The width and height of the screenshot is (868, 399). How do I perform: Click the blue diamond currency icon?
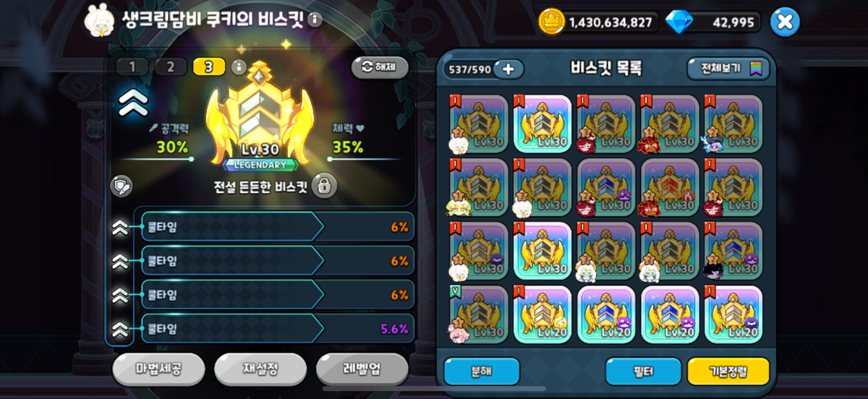(678, 22)
